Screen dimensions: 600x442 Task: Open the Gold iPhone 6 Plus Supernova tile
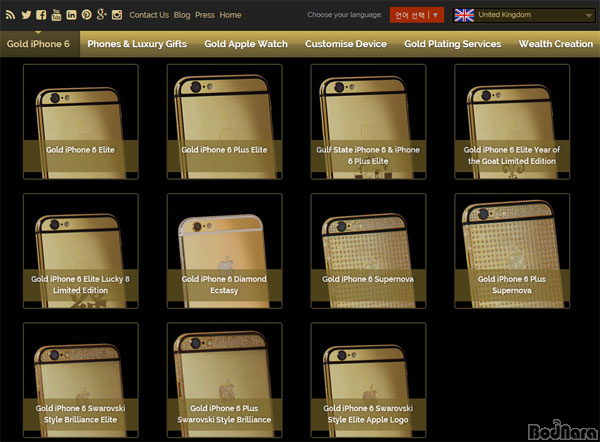tap(512, 251)
